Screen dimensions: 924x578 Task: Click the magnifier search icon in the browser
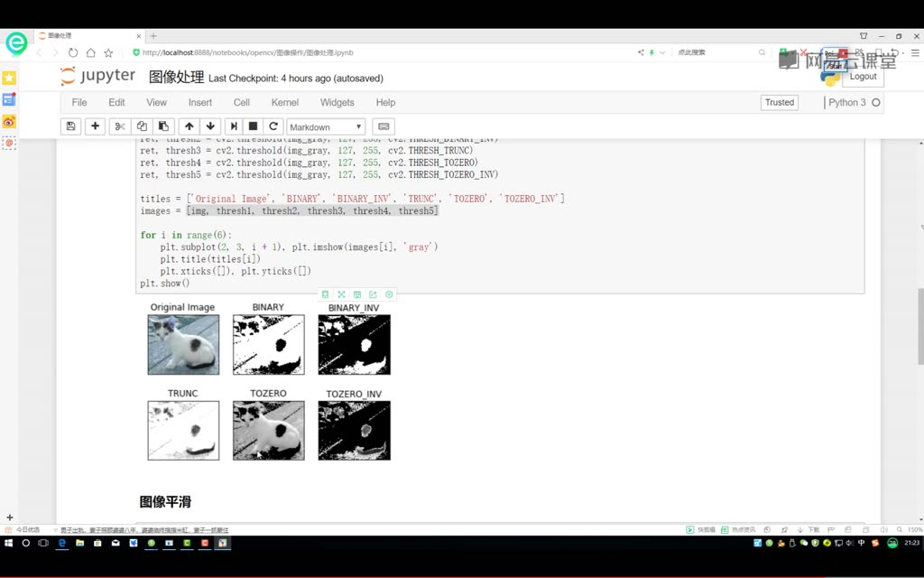762,52
